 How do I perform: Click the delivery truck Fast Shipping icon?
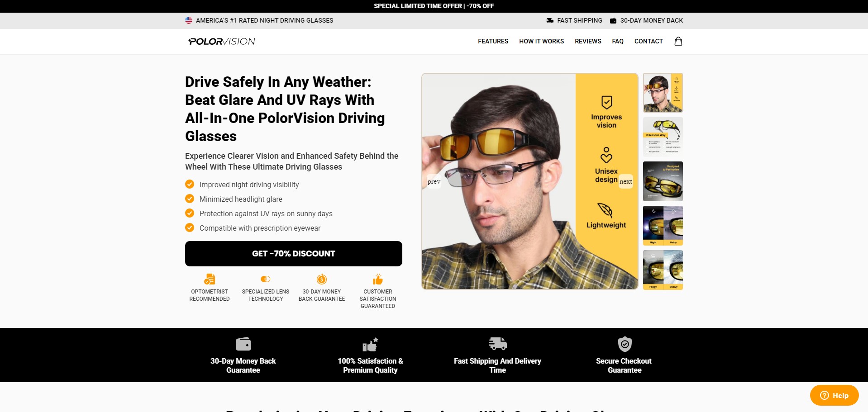click(x=497, y=344)
